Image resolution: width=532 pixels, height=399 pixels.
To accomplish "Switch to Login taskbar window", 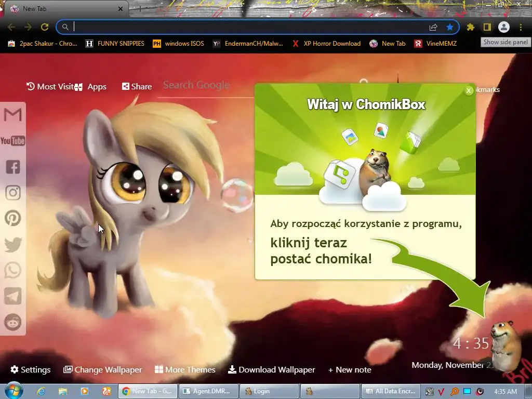I will point(269,391).
